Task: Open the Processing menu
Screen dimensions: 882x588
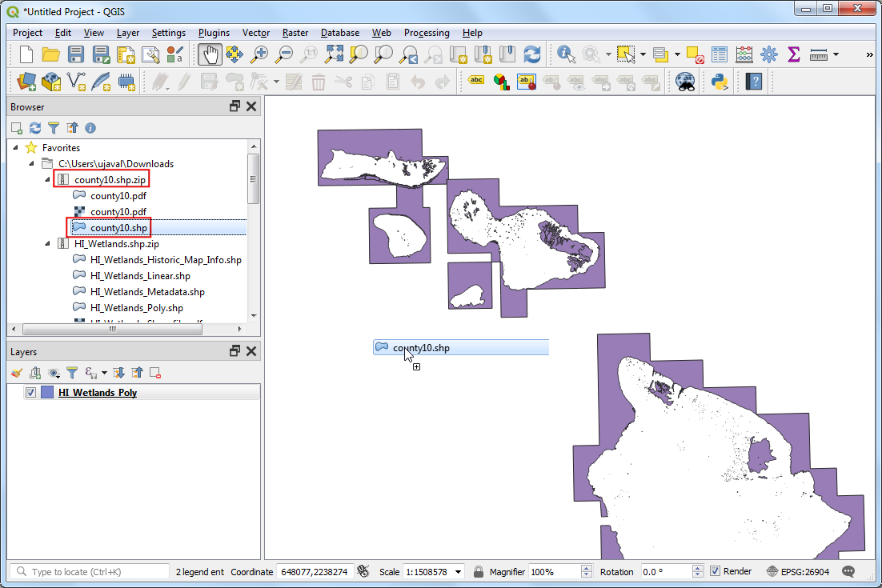Action: tap(426, 33)
